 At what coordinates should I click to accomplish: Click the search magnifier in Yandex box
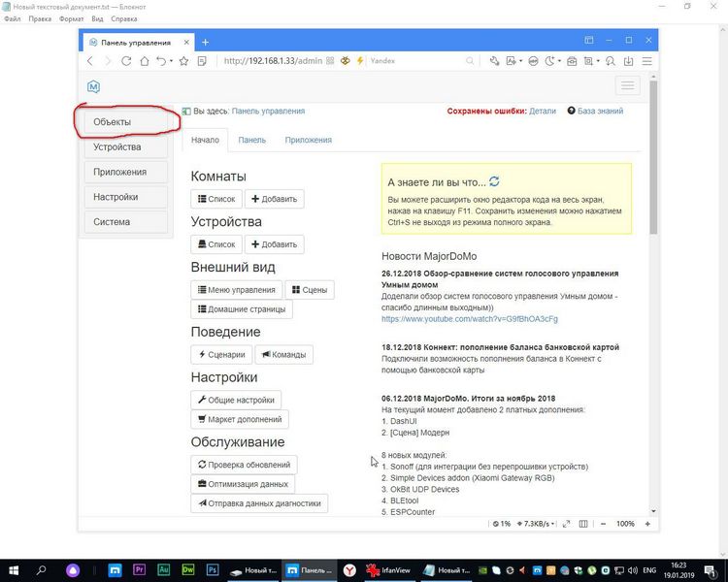pos(470,61)
